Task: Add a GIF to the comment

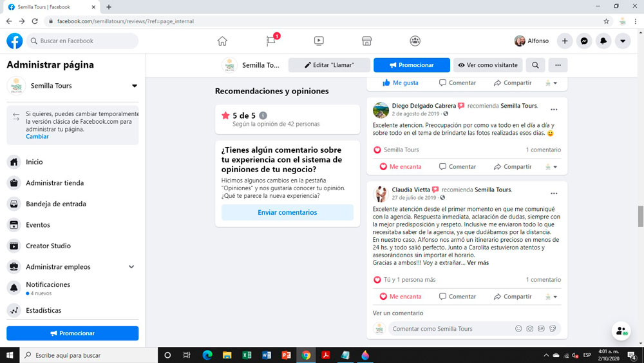Action: (541, 328)
